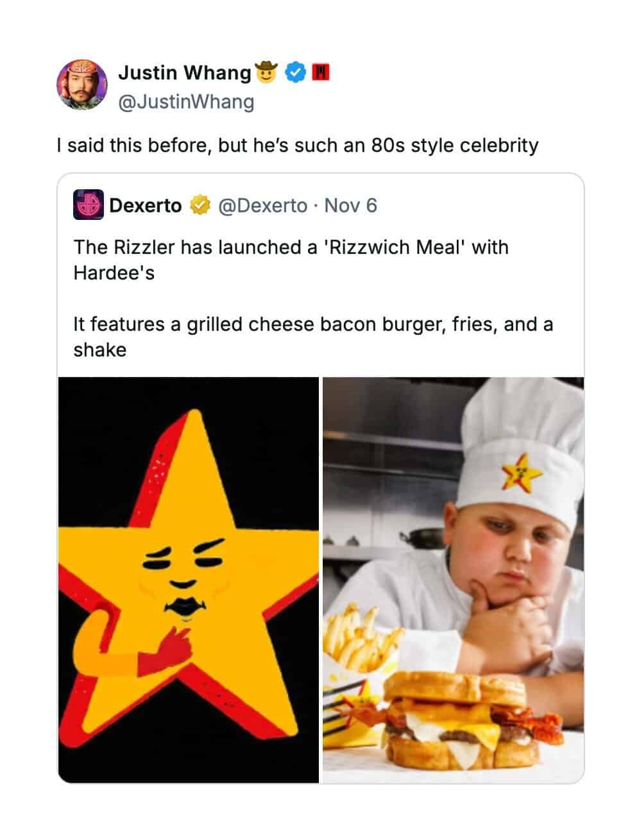Open the Justin Whang display name link
This screenshot has height=840, width=639.
click(184, 73)
